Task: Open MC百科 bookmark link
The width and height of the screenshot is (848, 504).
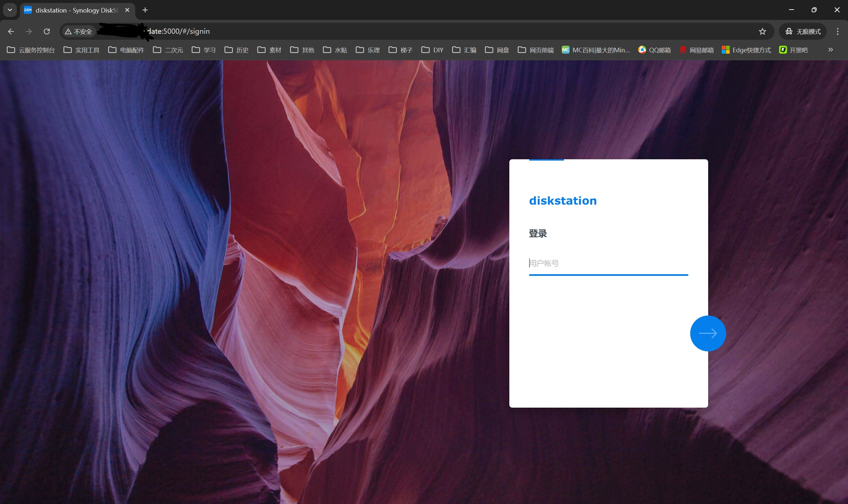Action: pos(595,50)
